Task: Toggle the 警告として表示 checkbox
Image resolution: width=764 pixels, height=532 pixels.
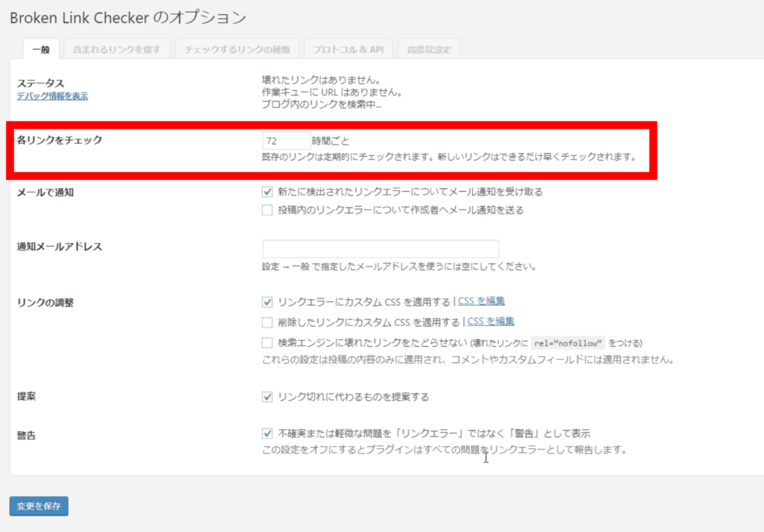Action: click(x=267, y=433)
